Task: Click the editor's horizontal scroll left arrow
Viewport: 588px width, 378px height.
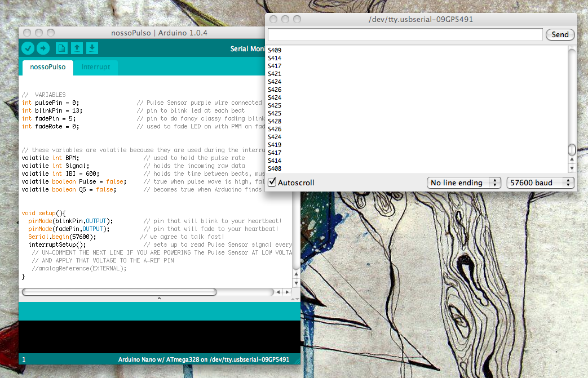Action: (x=277, y=292)
